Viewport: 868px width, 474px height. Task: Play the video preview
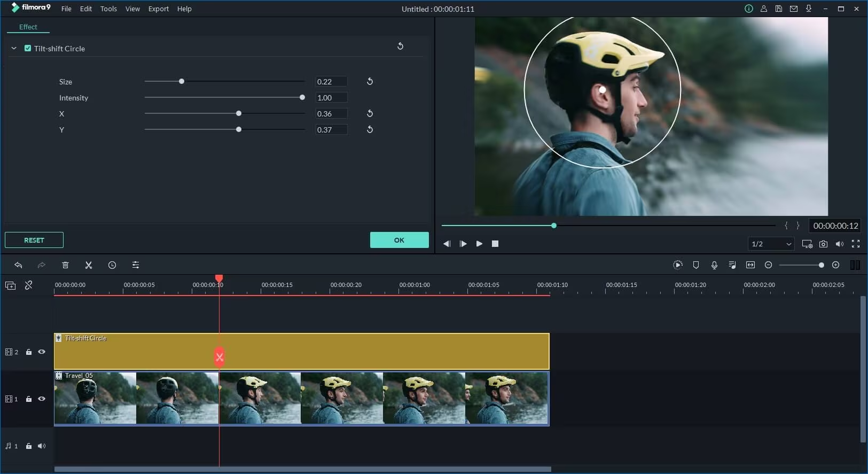tap(479, 244)
